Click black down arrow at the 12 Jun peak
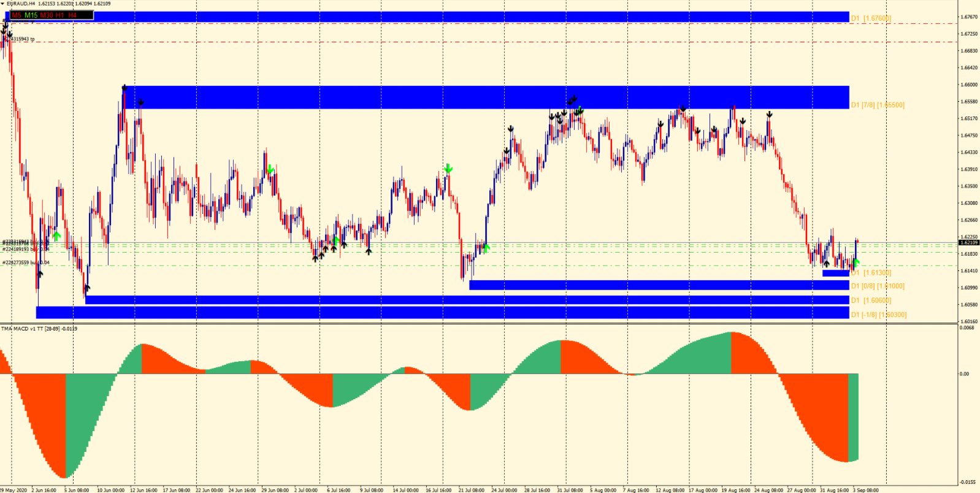 (x=124, y=88)
